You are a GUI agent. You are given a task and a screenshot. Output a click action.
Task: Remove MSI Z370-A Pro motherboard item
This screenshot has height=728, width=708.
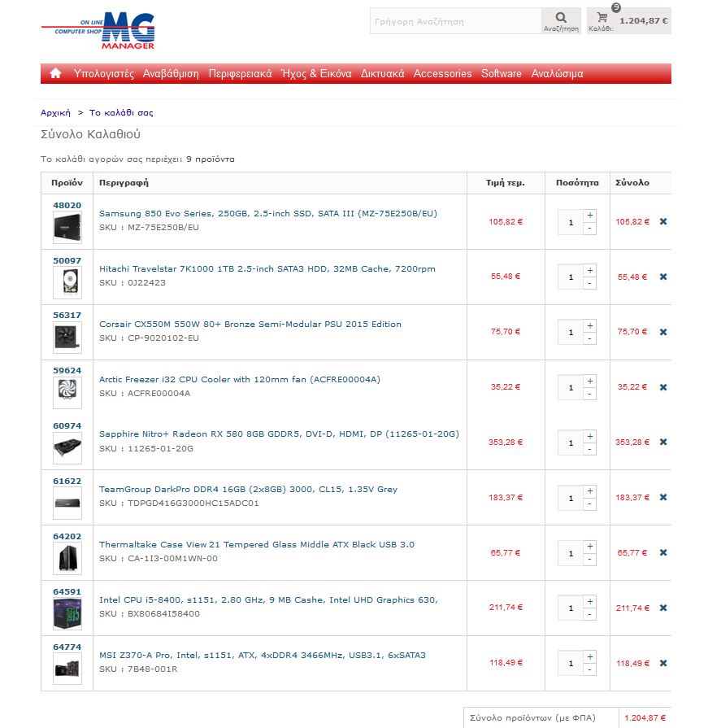(663, 663)
